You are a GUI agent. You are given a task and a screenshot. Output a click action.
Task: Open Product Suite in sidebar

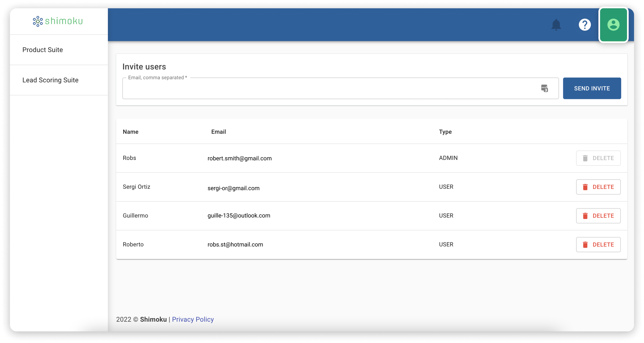(42, 50)
